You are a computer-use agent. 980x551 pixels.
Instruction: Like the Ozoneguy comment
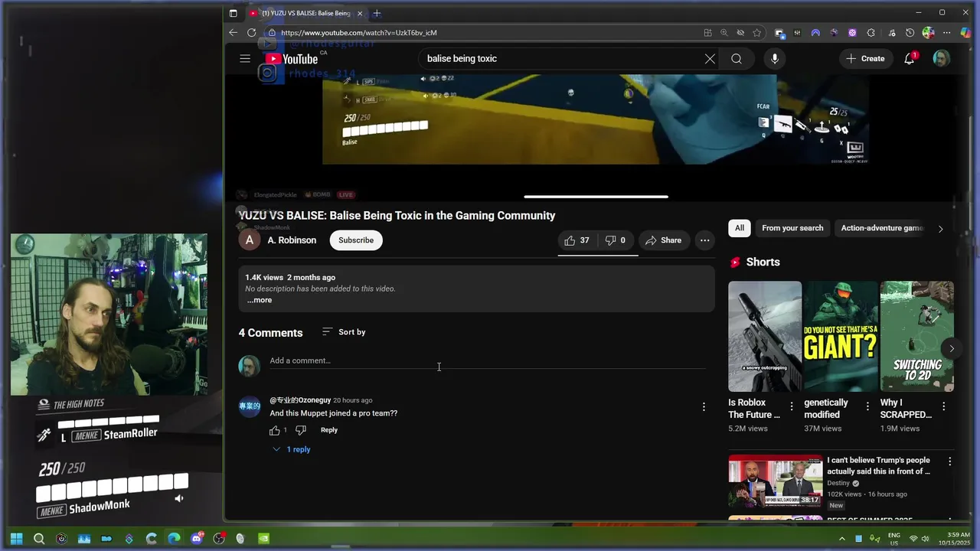(275, 430)
